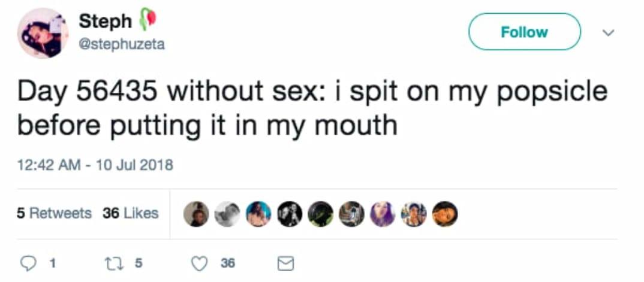Click the purple-haired liker avatar

coord(383,214)
